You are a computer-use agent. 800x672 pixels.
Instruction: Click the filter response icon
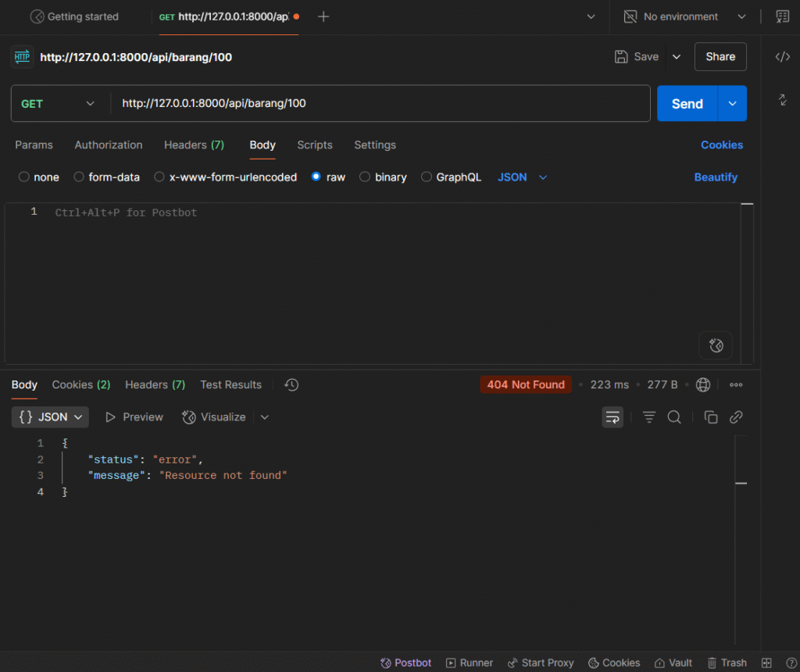[x=648, y=417]
